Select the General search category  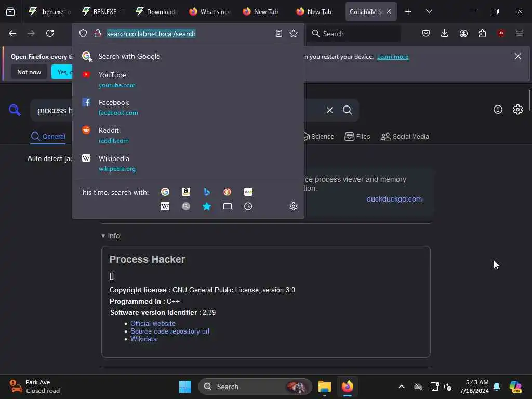pyautogui.click(x=48, y=137)
